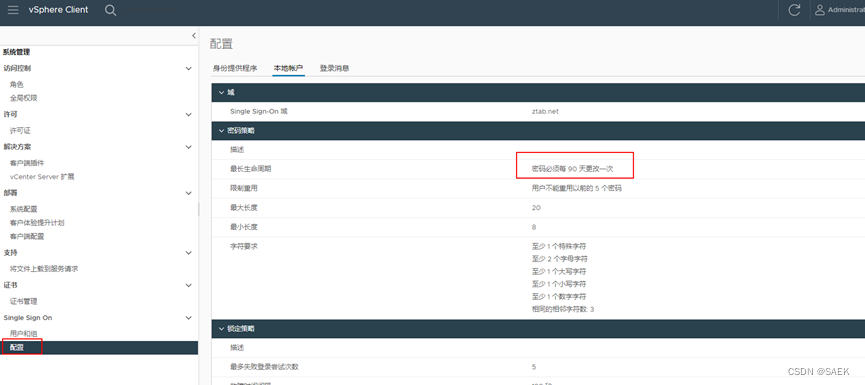The image size is (865, 385).
Task: Collapse the 锁定策略 panel header
Action: click(x=222, y=329)
